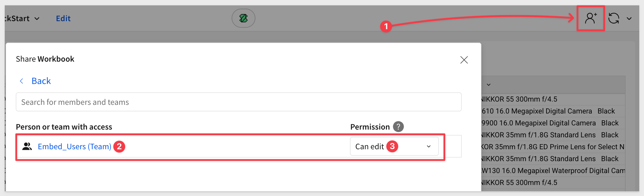Go Back in Share Workbook dialog

pyautogui.click(x=41, y=81)
